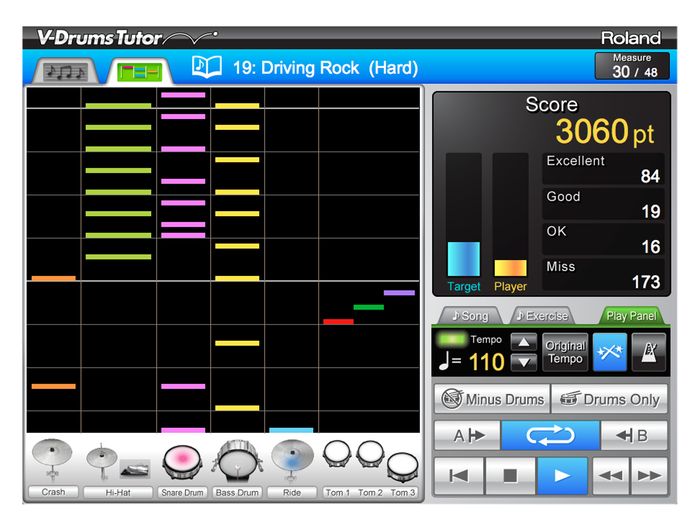Stop playback
The width and height of the screenshot is (700, 531).
[x=510, y=476]
